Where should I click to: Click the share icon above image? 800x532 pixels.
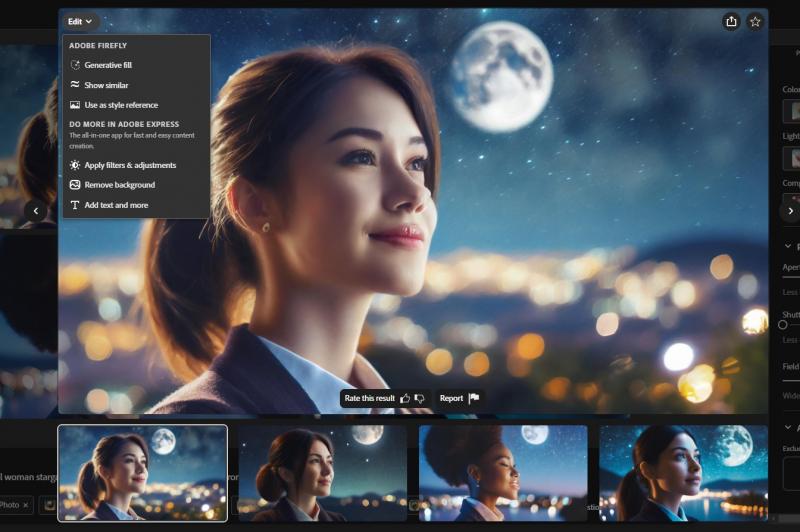pos(731,21)
